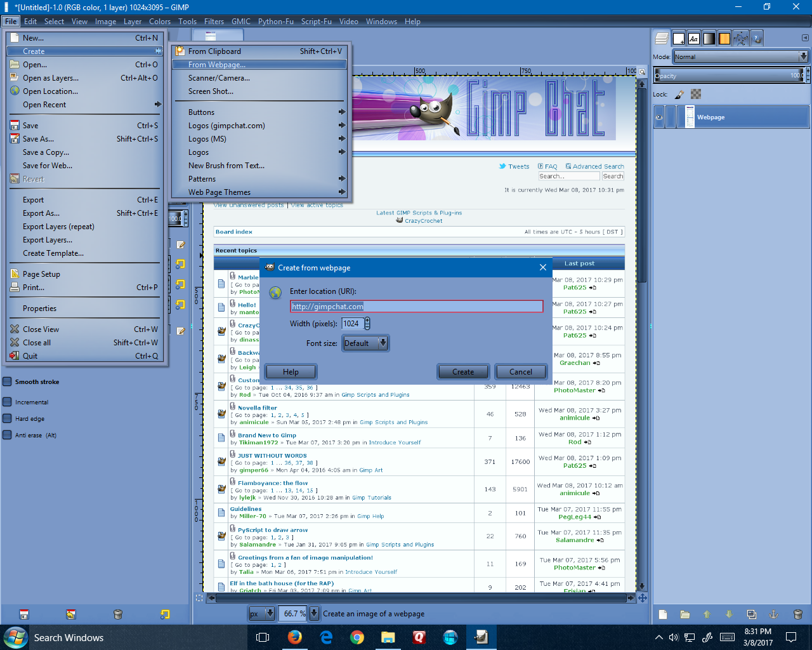Screen dimensions: 812x650
Task: Toggle lock pixels brush icon
Action: click(679, 95)
